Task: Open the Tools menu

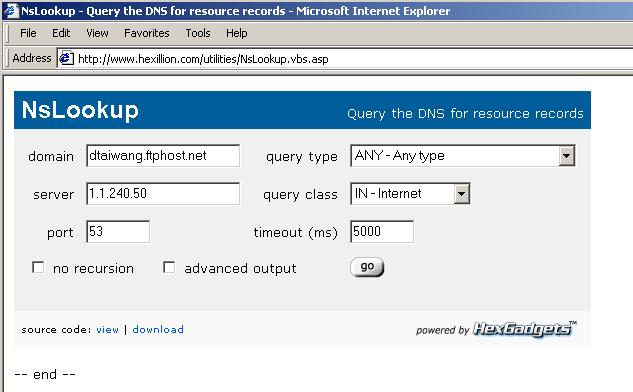Action: 198,33
